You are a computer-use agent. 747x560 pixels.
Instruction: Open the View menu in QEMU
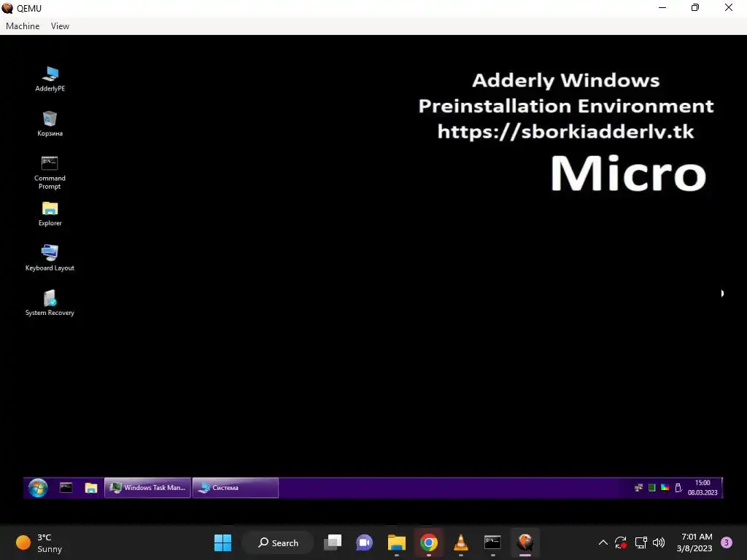[x=60, y=26]
